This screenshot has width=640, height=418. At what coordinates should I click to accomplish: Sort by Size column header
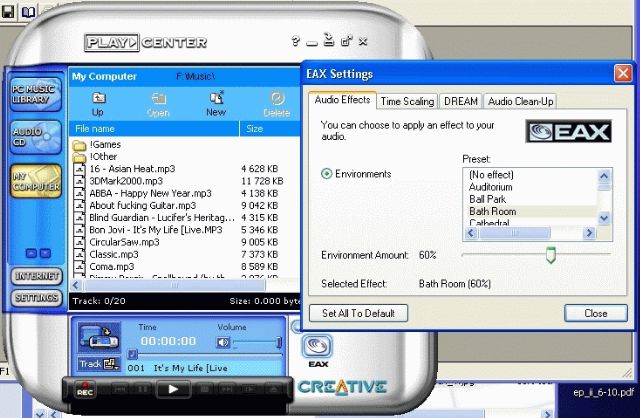click(x=269, y=129)
